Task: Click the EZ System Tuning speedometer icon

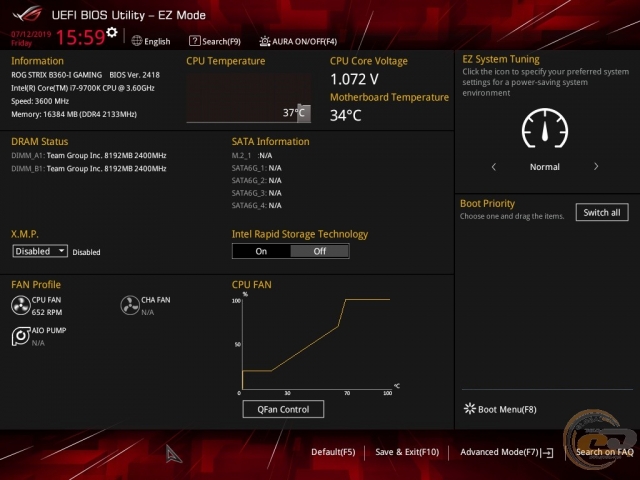Action: point(545,129)
